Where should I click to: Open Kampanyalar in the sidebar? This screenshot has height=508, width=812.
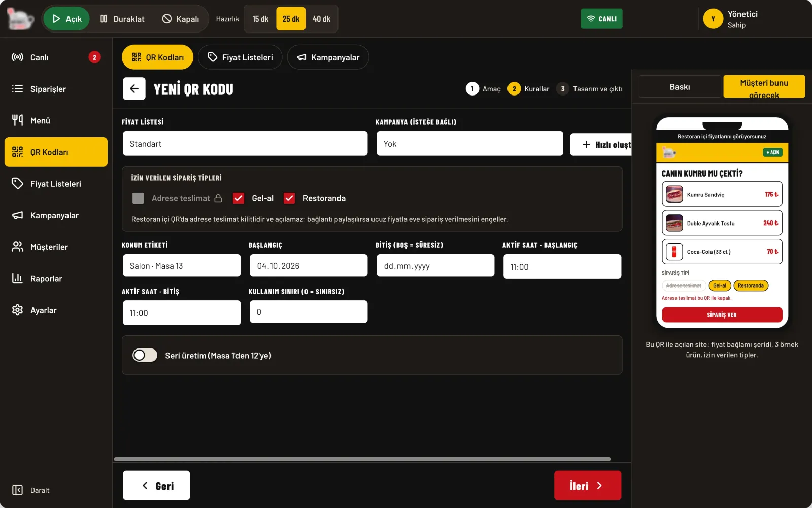tap(56, 215)
